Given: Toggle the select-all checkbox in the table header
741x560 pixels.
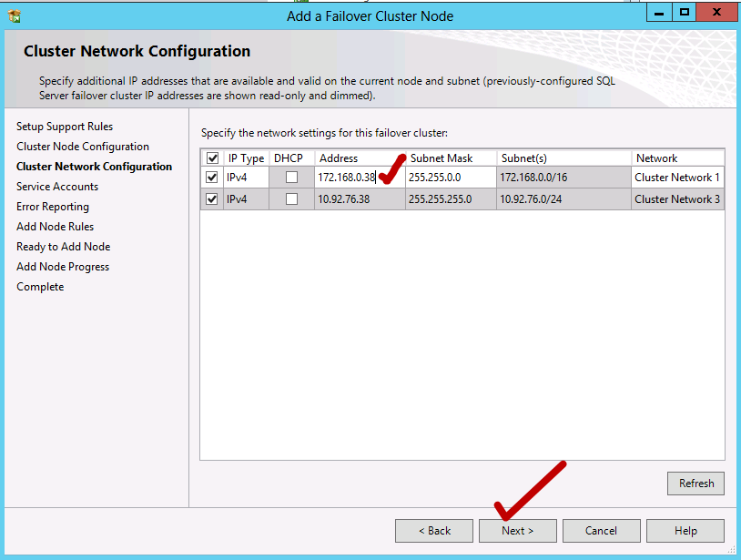Looking at the screenshot, I should [213, 158].
